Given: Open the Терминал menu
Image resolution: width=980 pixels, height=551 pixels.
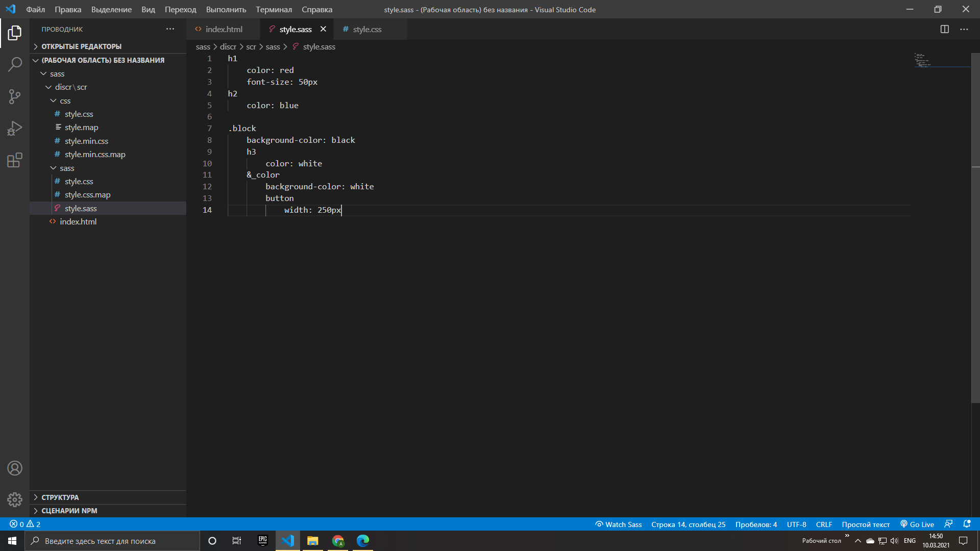Looking at the screenshot, I should coord(274,9).
